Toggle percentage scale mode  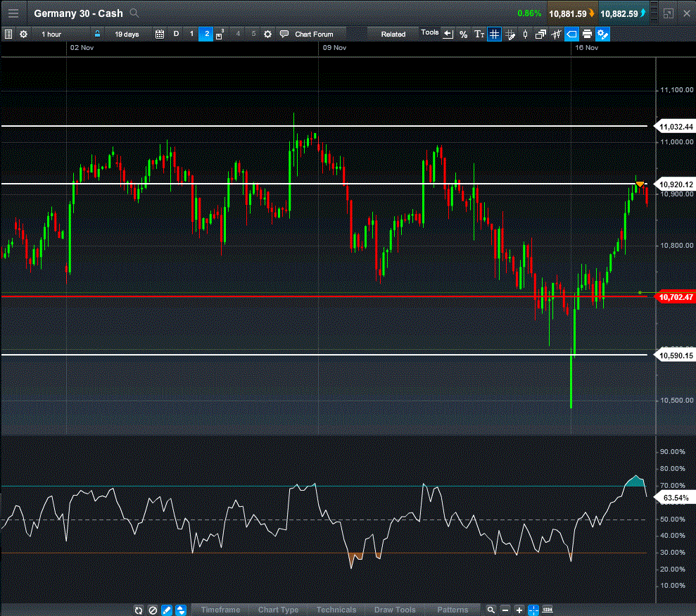pos(463,34)
